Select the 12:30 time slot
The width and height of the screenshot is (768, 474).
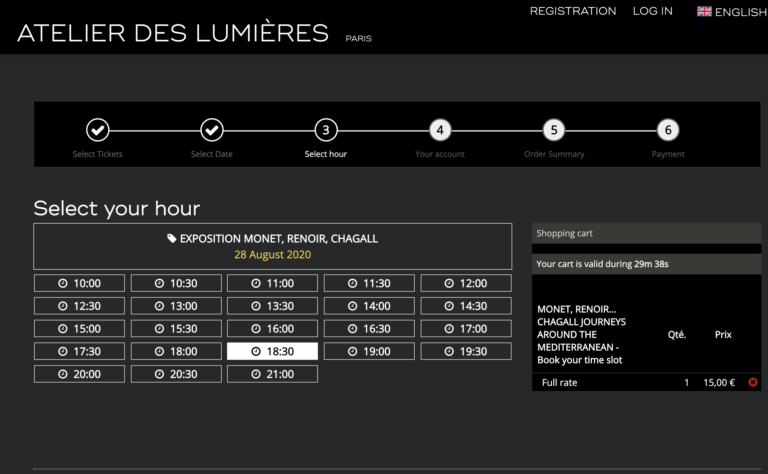point(79,306)
